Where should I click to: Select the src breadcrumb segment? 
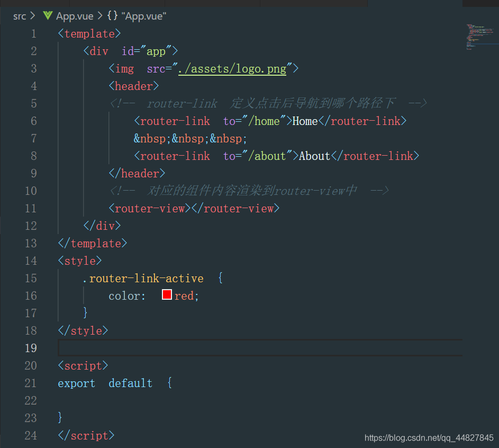[x=20, y=16]
